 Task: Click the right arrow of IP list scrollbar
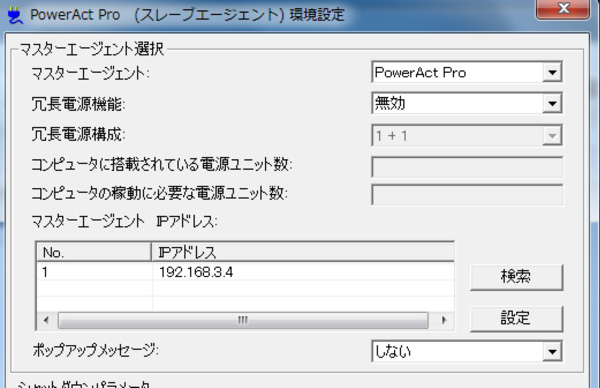click(444, 320)
